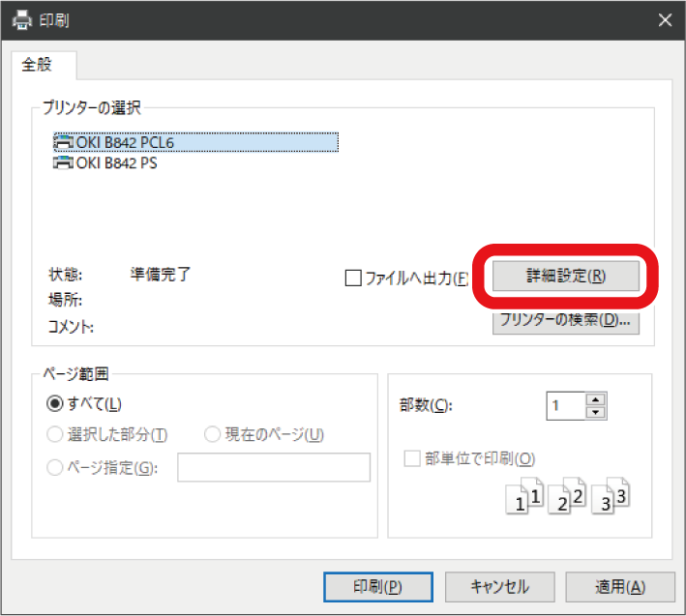Select the OKI B842 PS printer icon
The height and width of the screenshot is (616, 686).
pos(64,162)
